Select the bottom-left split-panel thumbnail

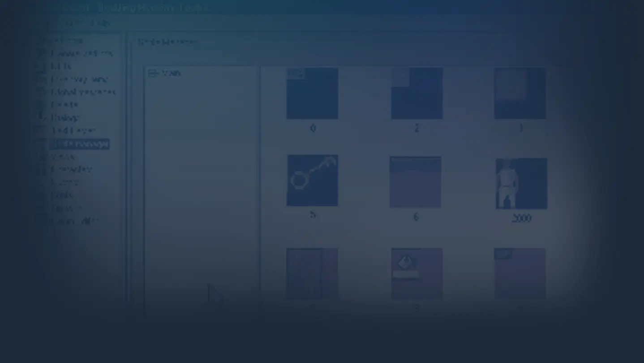312,273
